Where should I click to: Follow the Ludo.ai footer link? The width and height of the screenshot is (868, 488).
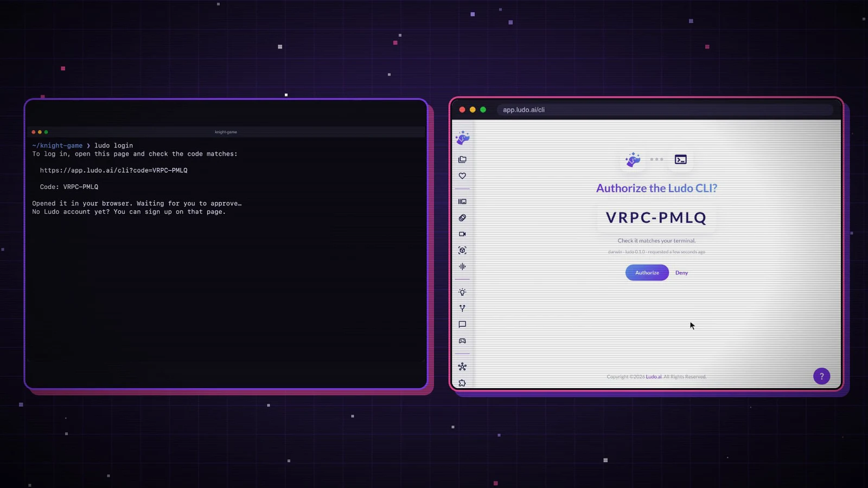(x=653, y=377)
